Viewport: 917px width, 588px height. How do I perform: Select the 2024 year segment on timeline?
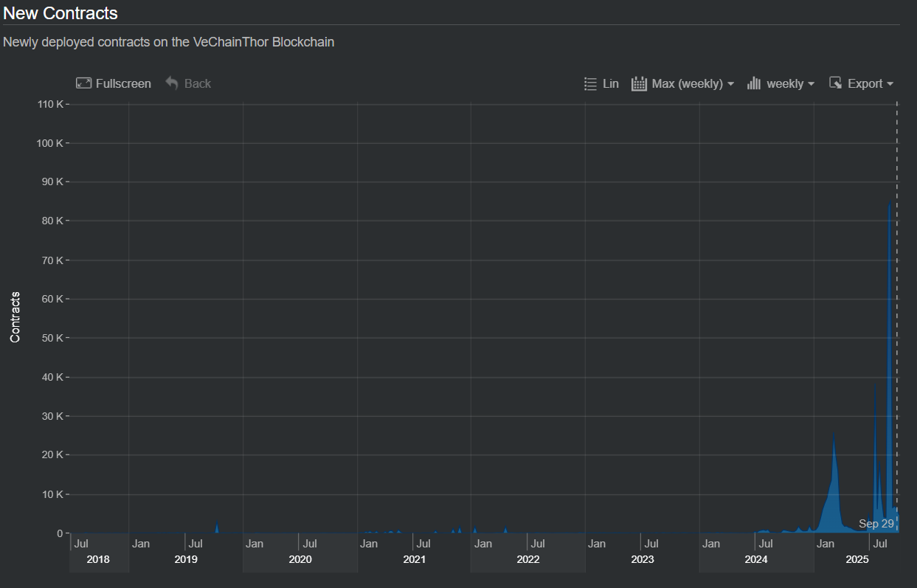(x=756, y=560)
